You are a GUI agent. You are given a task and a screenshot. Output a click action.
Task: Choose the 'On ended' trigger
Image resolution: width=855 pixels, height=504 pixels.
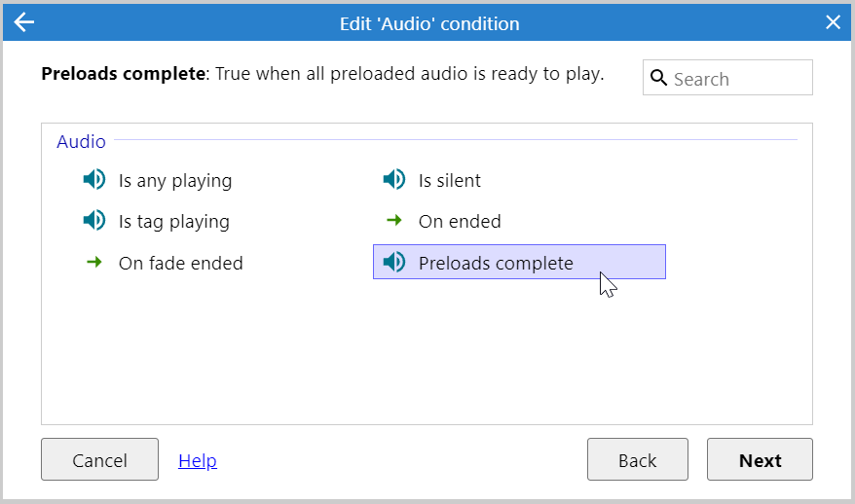click(442, 221)
